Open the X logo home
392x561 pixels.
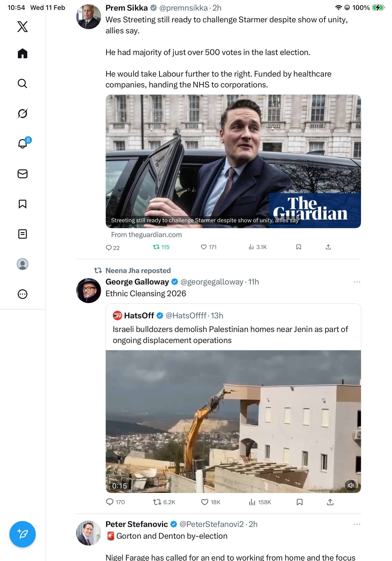point(23,27)
